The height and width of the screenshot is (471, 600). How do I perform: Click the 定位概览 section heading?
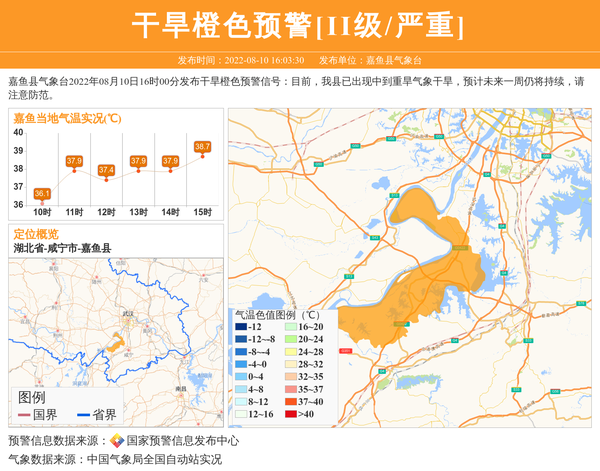pyautogui.click(x=35, y=234)
